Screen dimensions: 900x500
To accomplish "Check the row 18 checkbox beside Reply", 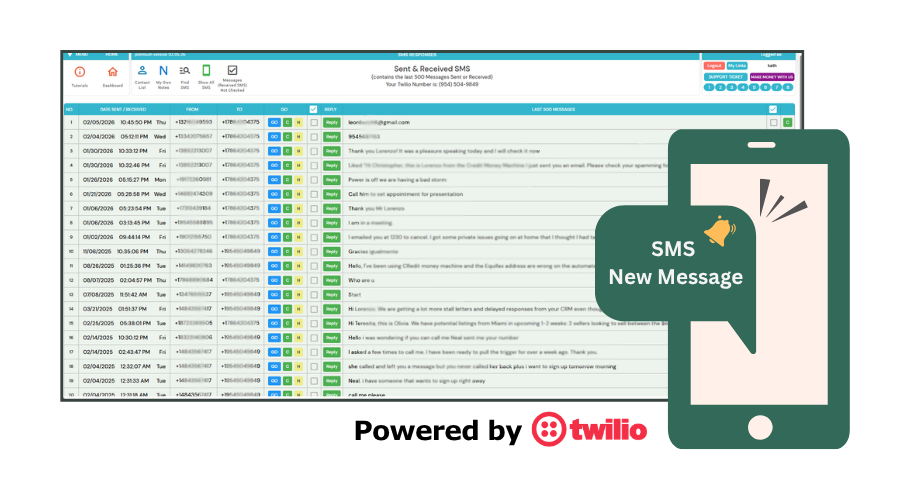I will [314, 366].
